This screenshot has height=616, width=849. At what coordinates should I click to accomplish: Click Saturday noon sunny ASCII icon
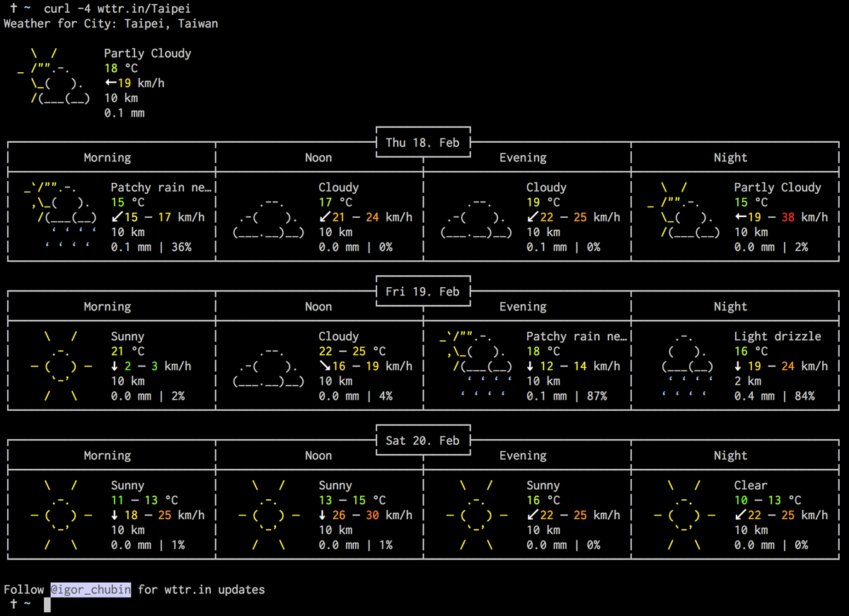point(269,516)
